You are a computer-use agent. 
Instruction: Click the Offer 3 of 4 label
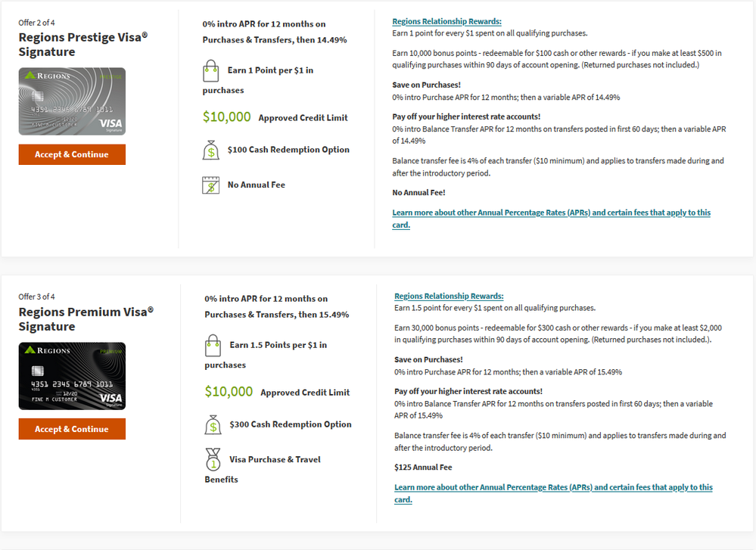coord(36,297)
